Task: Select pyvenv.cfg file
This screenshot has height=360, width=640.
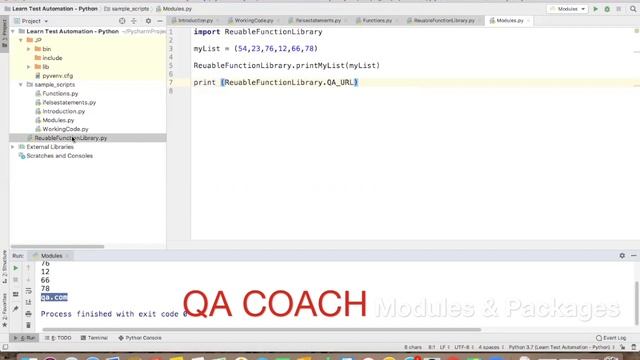Action: coord(58,76)
